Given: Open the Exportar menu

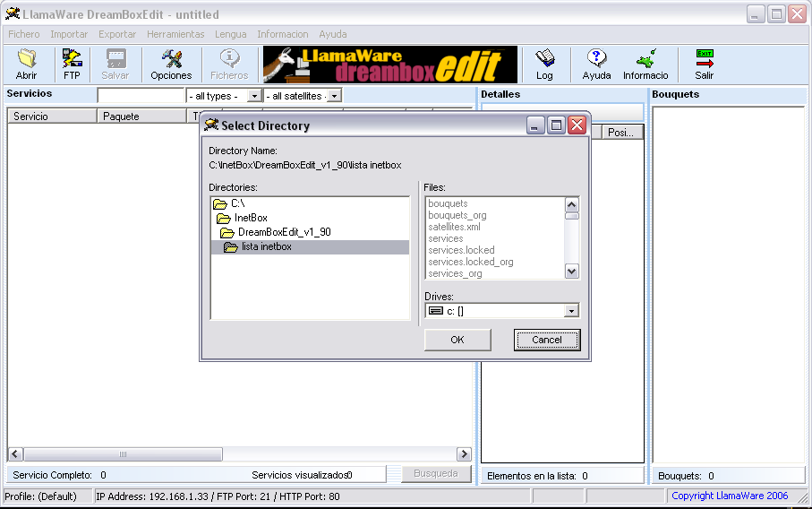Looking at the screenshot, I should [x=117, y=34].
